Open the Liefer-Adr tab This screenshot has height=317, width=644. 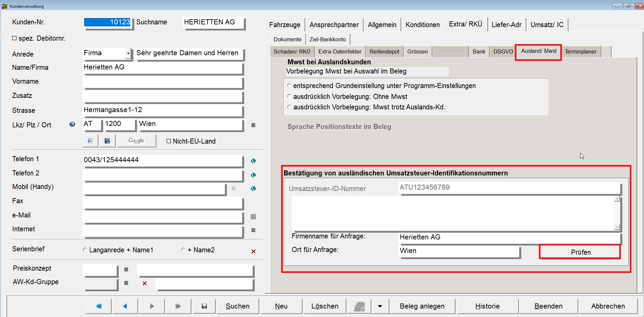507,25
